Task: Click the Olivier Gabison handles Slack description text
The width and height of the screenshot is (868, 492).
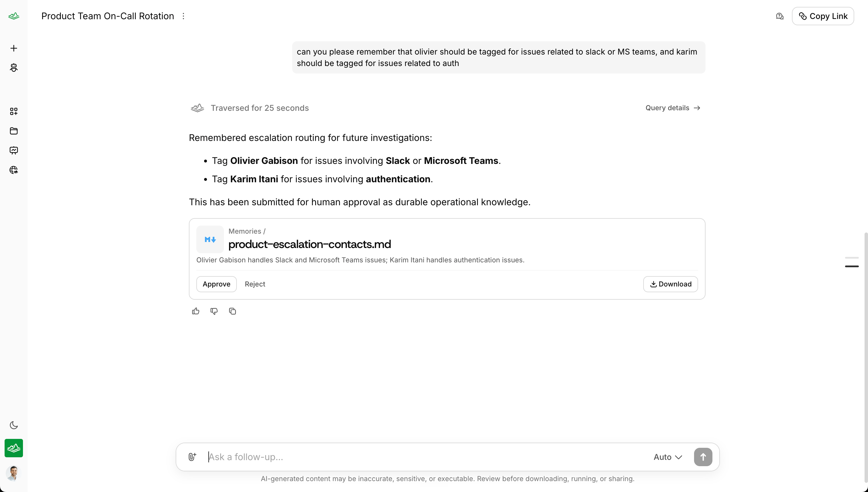Action: point(360,260)
